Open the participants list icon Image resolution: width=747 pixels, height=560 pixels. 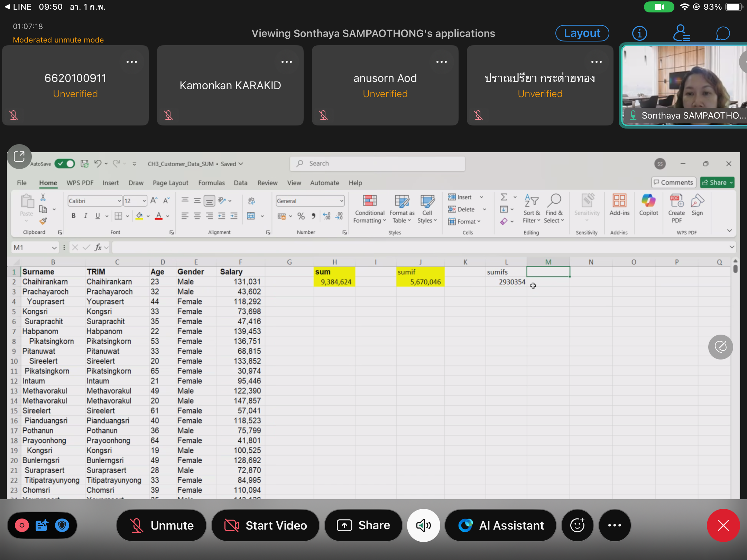coord(681,33)
